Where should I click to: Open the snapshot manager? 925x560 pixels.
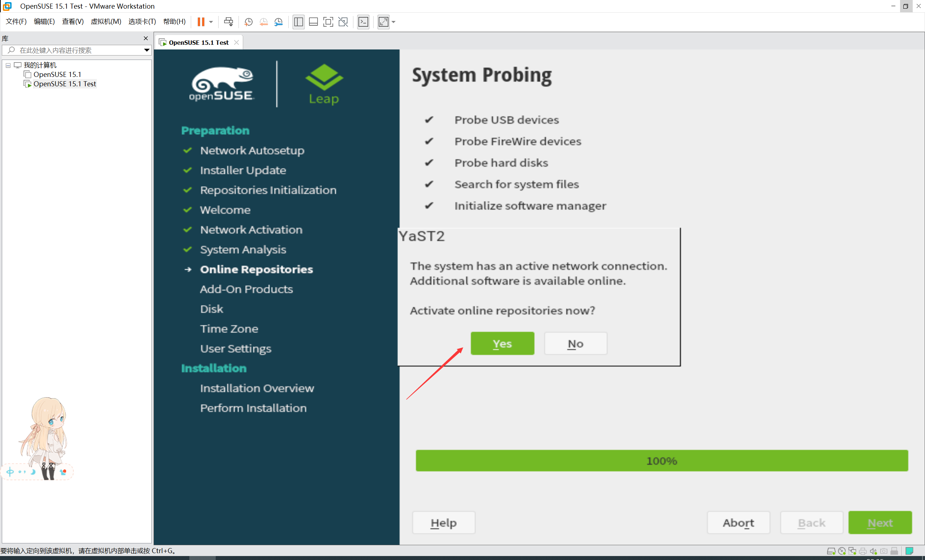[278, 22]
